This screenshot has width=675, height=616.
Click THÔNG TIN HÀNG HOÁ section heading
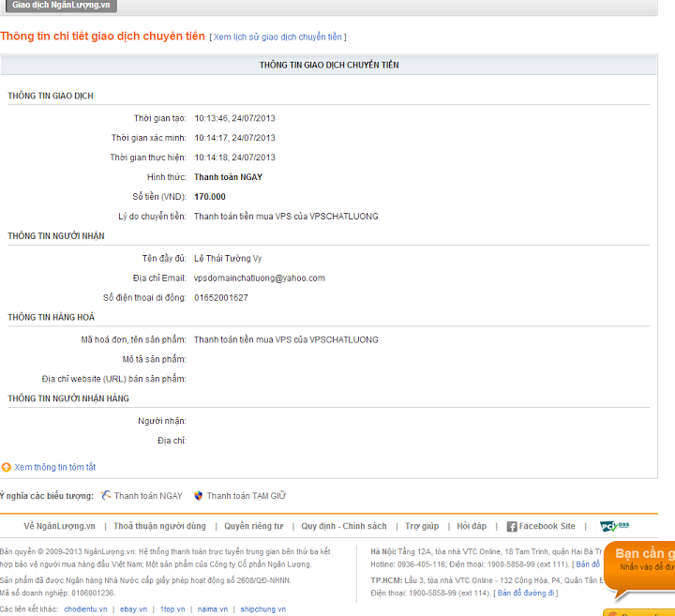(51, 317)
